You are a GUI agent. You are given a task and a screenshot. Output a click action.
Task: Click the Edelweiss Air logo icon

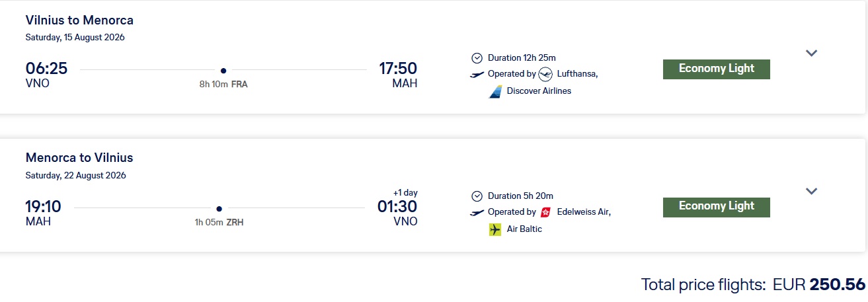(x=546, y=212)
